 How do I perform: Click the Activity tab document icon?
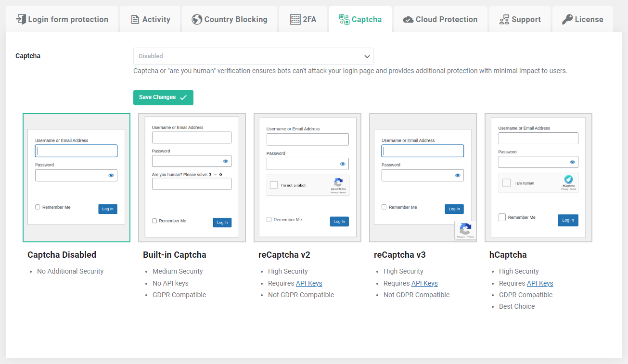(135, 19)
